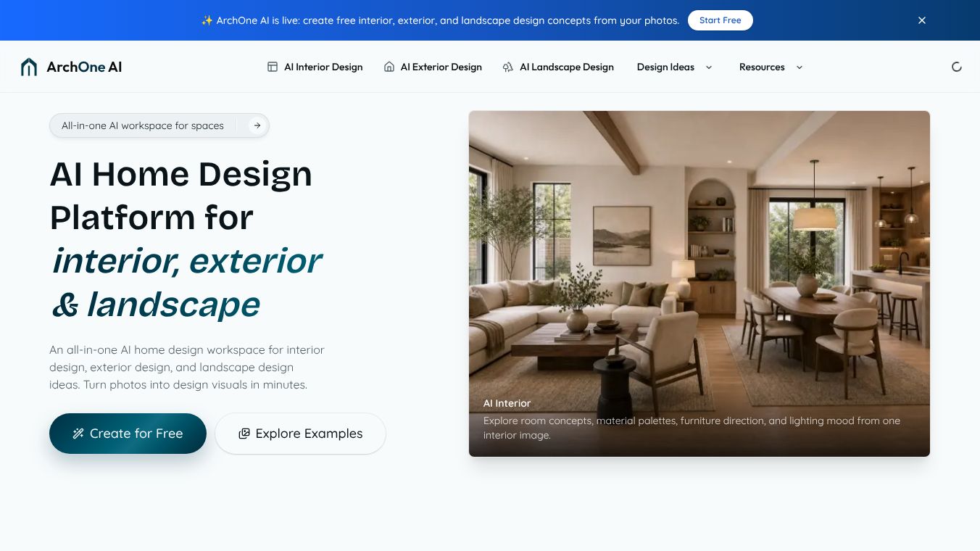Click the Start Free button in banner

721,20
